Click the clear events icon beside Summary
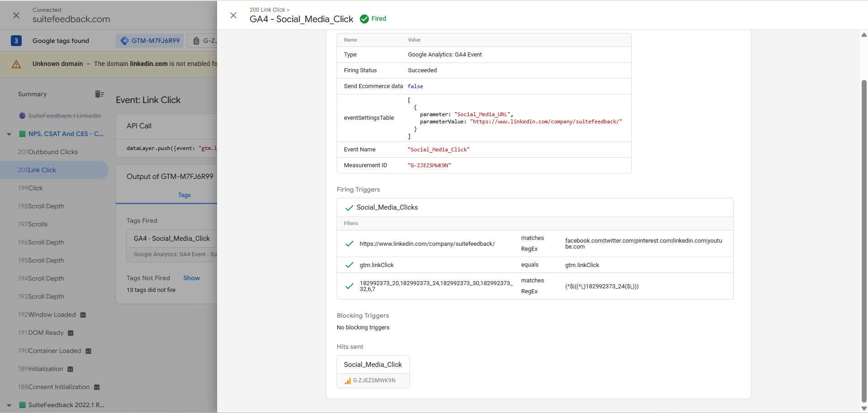 [99, 94]
